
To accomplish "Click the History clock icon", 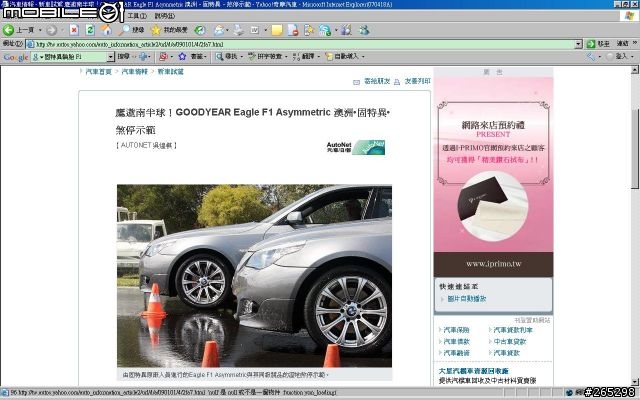I will point(200,30).
